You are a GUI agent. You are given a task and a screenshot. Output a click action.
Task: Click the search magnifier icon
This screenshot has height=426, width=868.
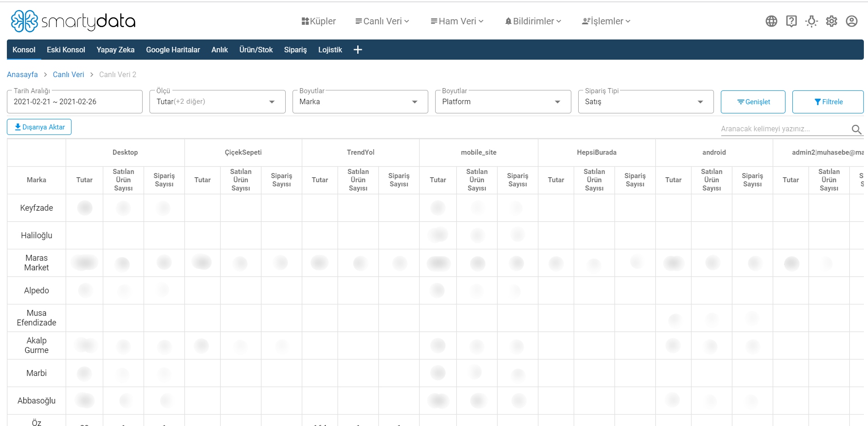(x=856, y=129)
